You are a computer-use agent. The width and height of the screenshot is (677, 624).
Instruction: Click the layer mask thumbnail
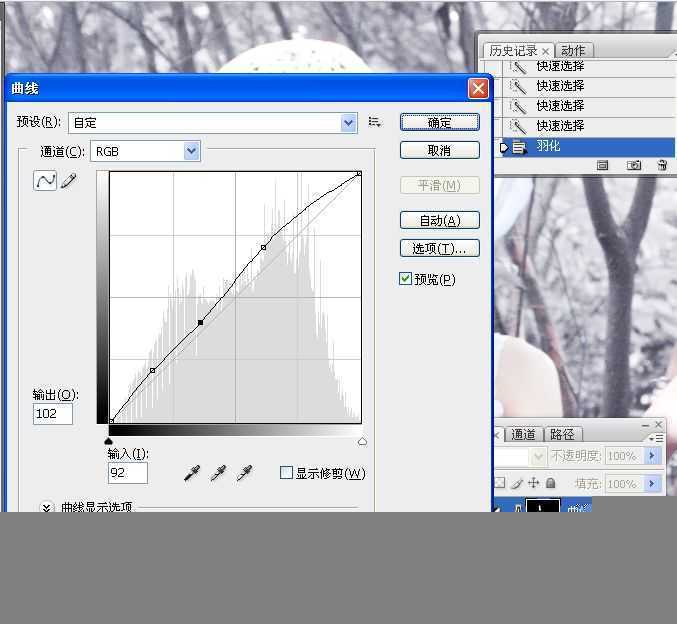tap(543, 504)
